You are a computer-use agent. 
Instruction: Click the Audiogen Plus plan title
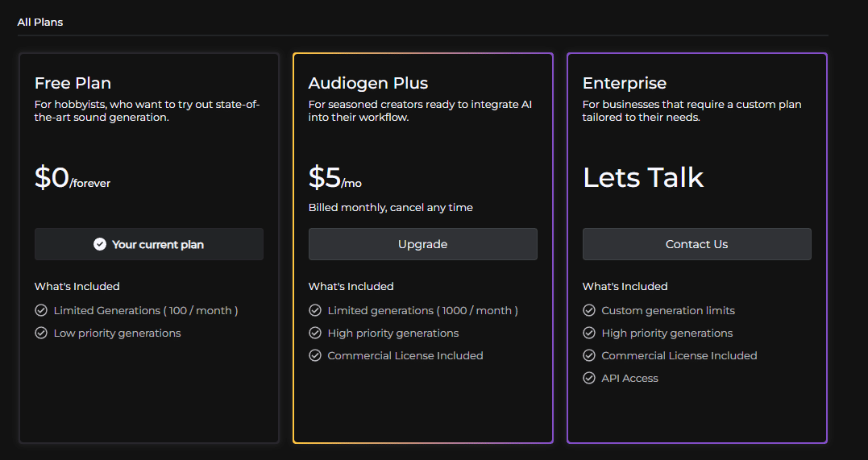(x=368, y=83)
